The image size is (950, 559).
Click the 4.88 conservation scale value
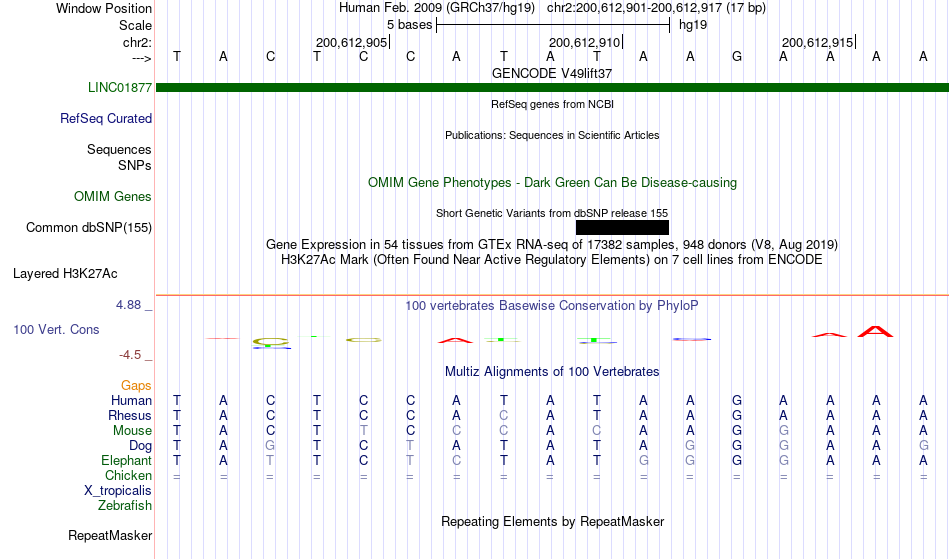point(128,305)
